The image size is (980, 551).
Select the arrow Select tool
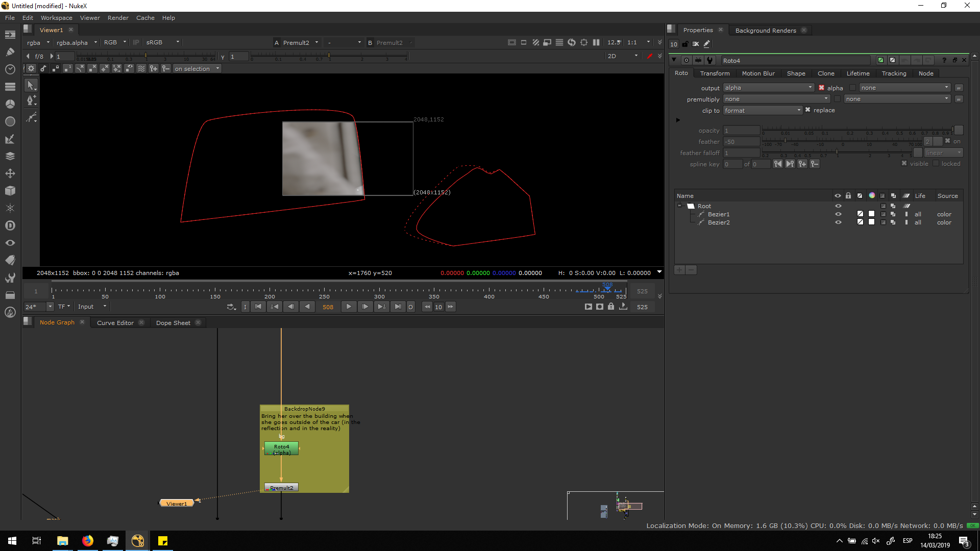tap(31, 86)
